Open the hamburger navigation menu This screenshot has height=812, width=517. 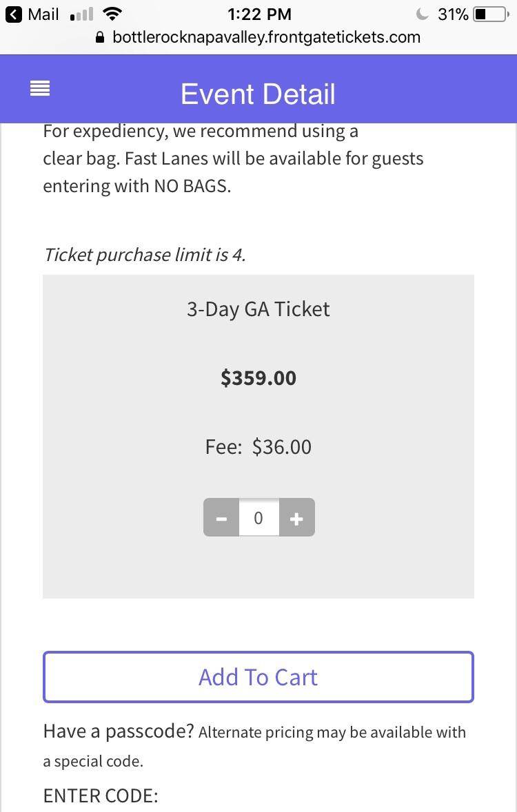pos(39,88)
